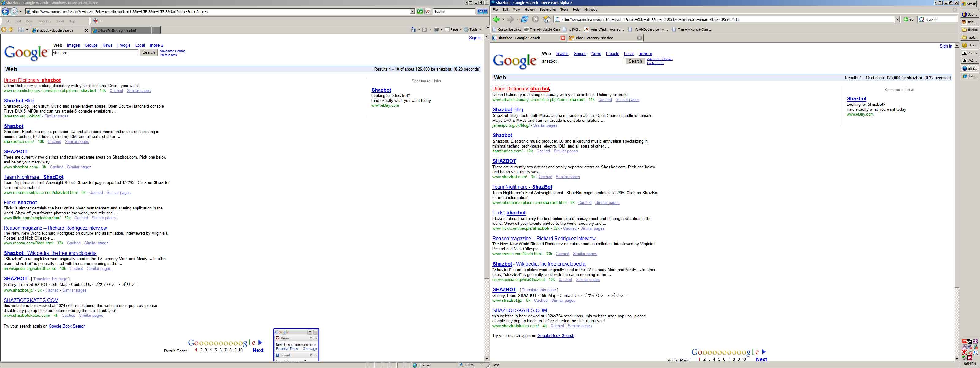The width and height of the screenshot is (980, 368).
Task: Click the IE Home icon
Action: point(413,29)
